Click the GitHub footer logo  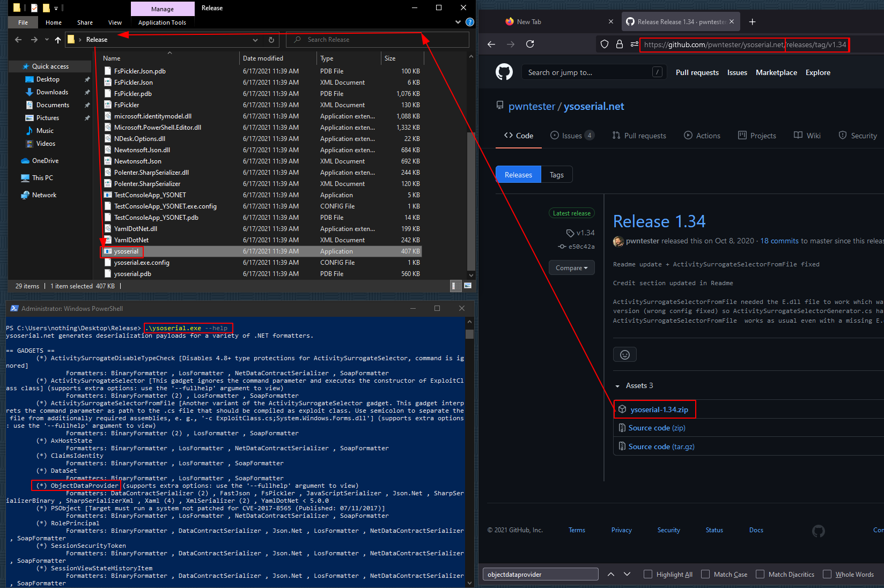819,531
